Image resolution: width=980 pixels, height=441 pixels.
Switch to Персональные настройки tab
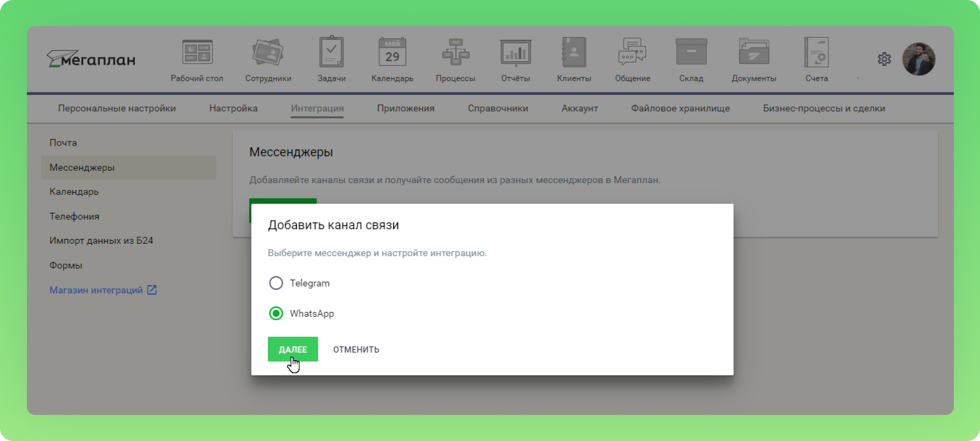coord(117,108)
